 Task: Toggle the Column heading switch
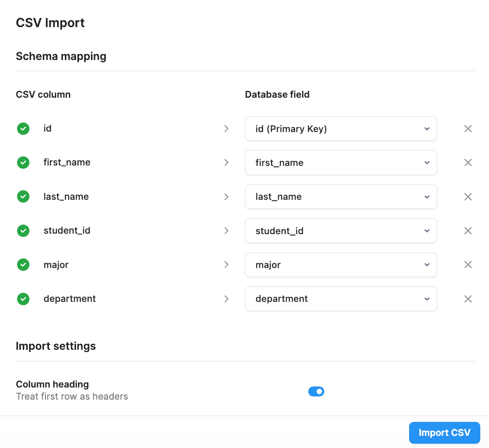[x=316, y=391]
